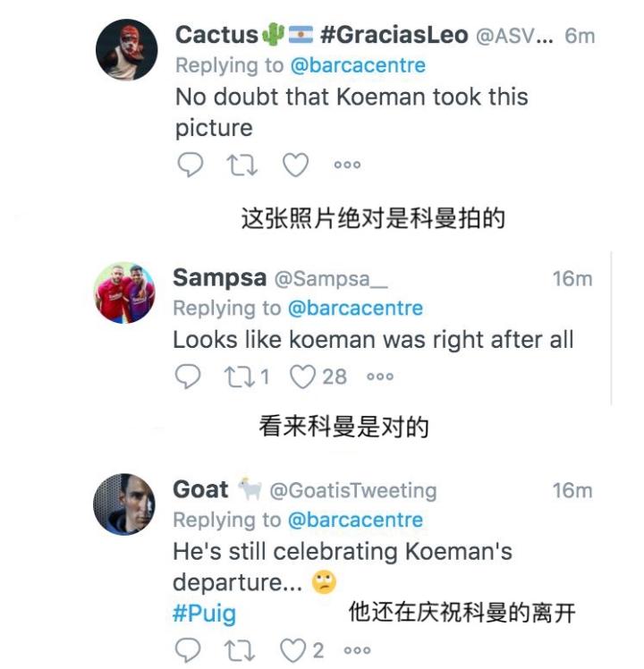Reply to Cactus's Koeman picture tweet
This screenshot has height=669, width=644.
point(189,165)
